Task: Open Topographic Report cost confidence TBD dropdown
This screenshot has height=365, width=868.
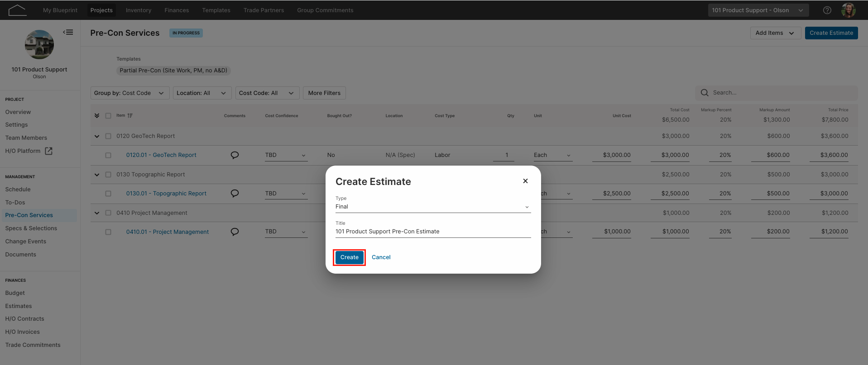Action: pyautogui.click(x=286, y=194)
